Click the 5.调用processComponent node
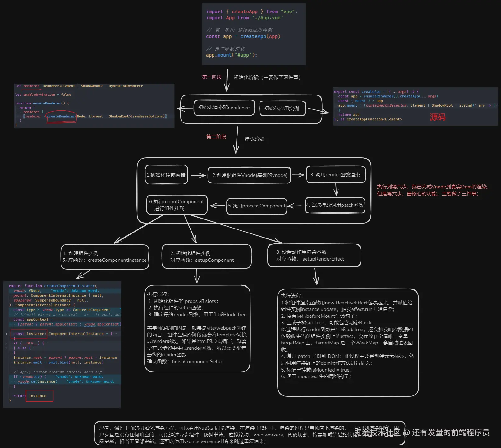 tap(257, 206)
